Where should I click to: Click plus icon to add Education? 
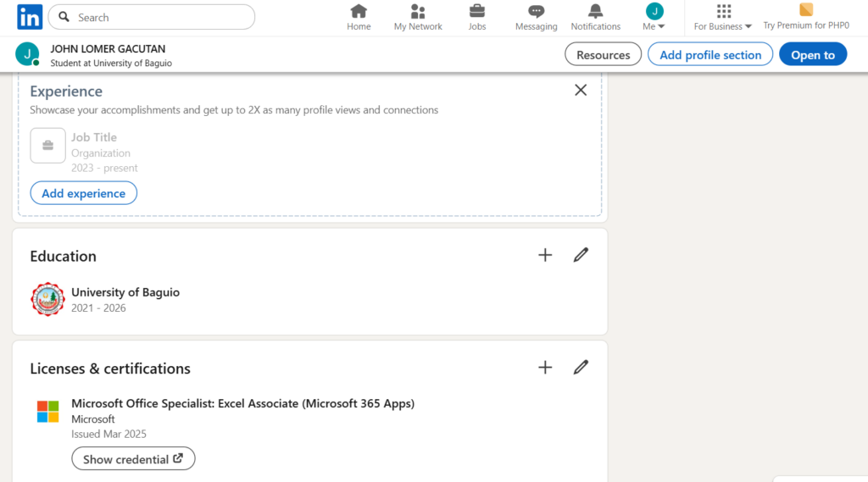pyautogui.click(x=545, y=255)
